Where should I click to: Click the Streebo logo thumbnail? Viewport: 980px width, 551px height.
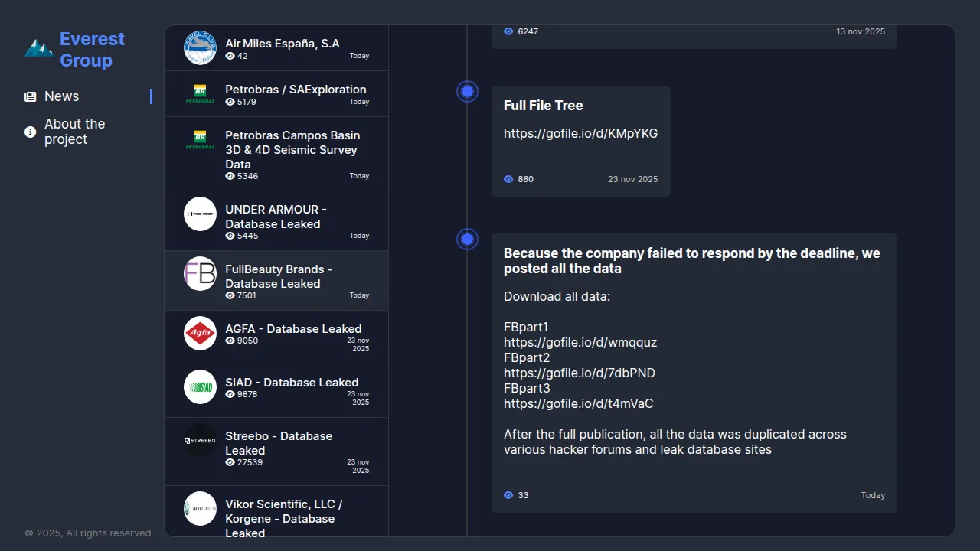click(200, 441)
